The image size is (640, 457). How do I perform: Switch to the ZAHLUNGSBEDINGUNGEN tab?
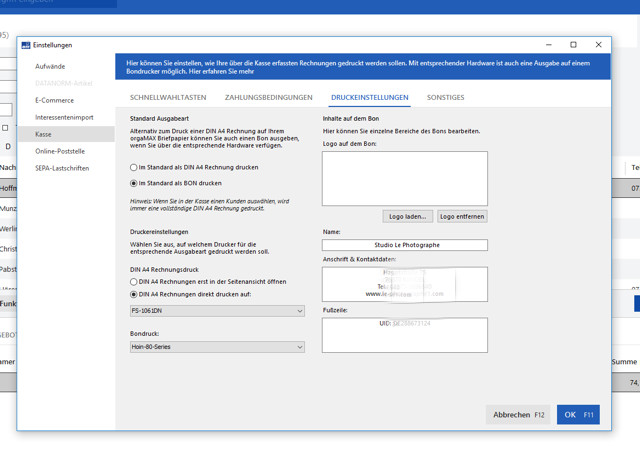pos(269,98)
